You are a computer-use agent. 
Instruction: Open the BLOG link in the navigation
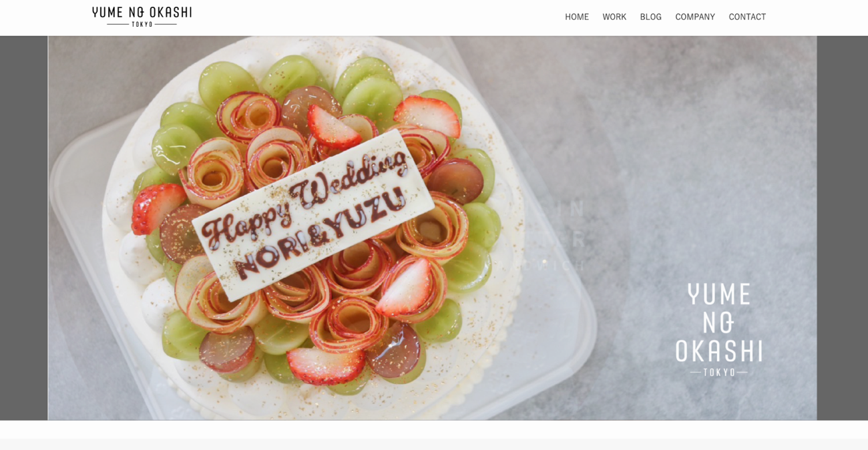pos(651,17)
